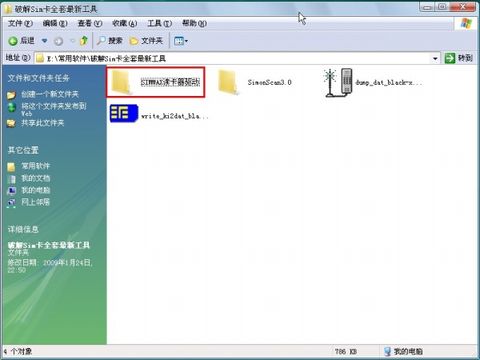Click the globe publish-to-Web icon
Screen dimensions: 480x360
(11, 107)
